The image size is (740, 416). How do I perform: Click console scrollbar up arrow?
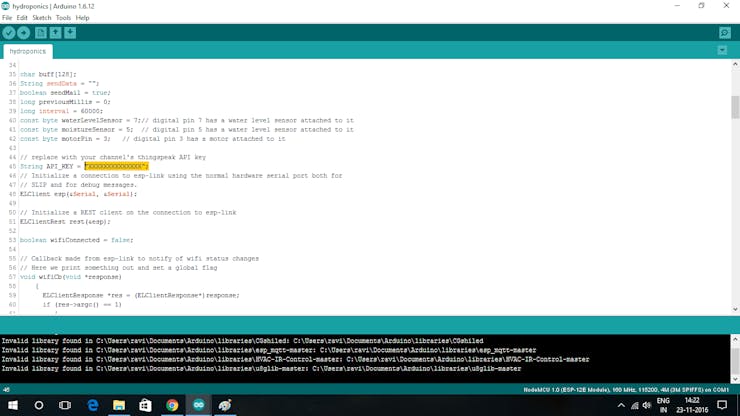point(735,339)
